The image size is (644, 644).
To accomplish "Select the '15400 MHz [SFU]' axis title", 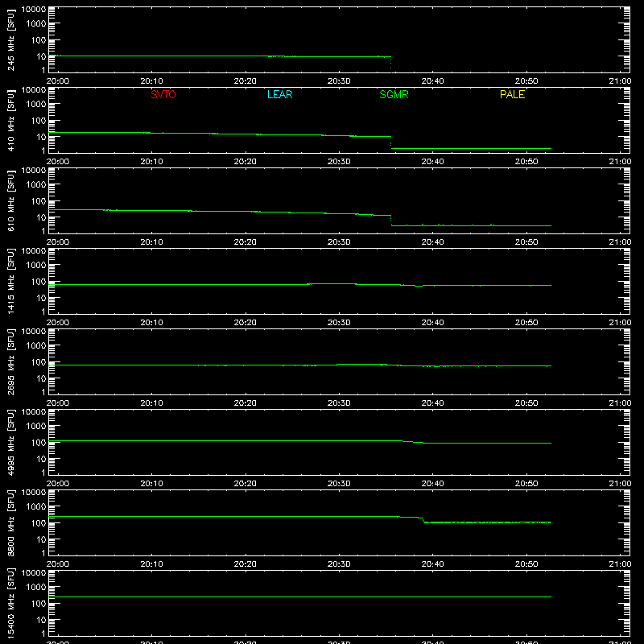I will coord(10,603).
